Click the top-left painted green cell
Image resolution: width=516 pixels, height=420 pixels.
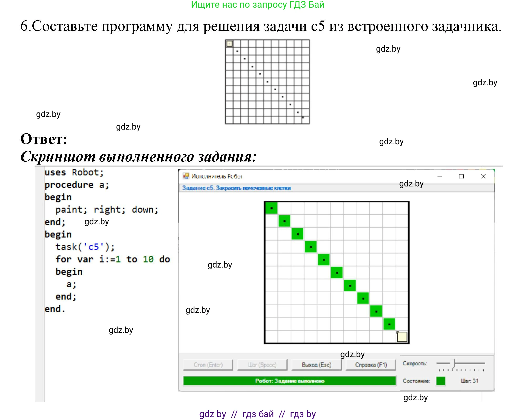(271, 208)
